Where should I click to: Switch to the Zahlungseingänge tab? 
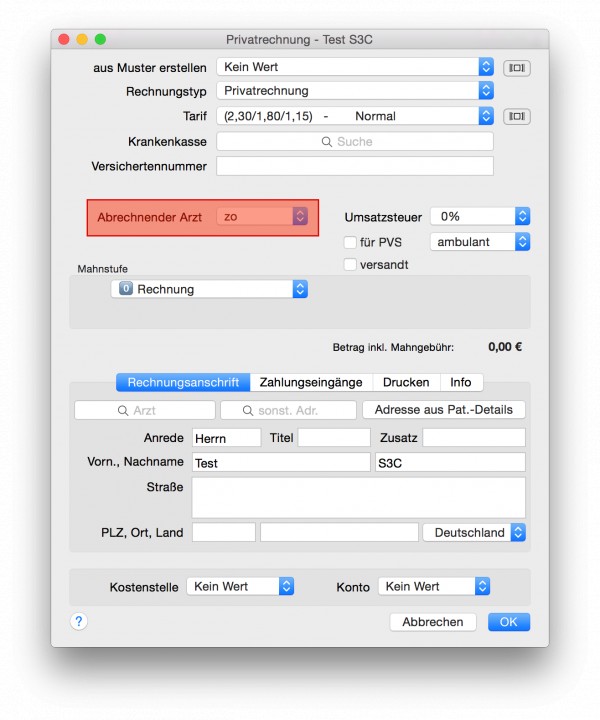[x=311, y=382]
